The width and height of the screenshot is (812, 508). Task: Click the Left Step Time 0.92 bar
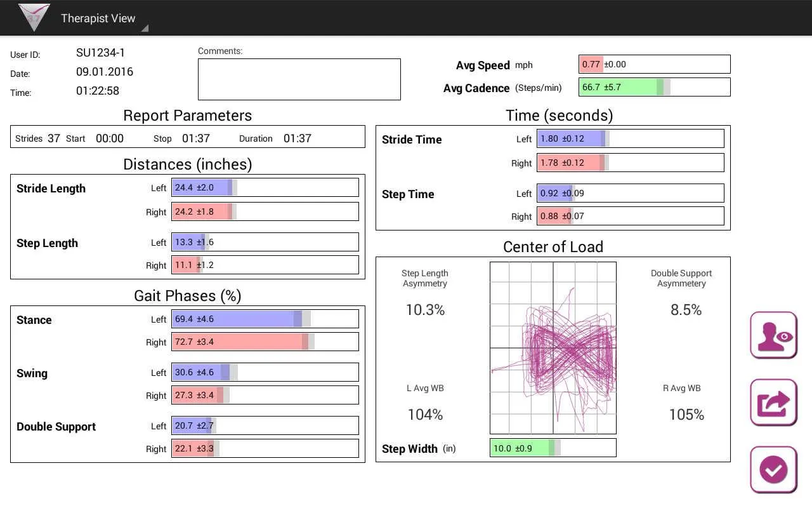tap(631, 193)
